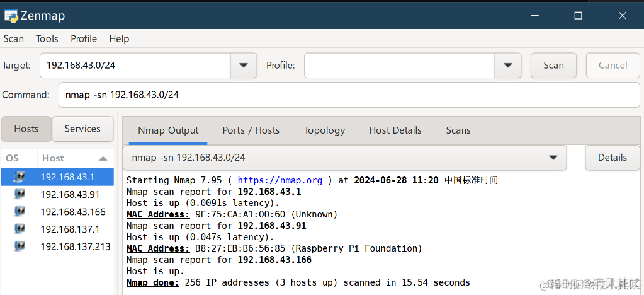Click the OS icon beside 192.168.137.213
The height and width of the screenshot is (295, 644).
coord(20,246)
